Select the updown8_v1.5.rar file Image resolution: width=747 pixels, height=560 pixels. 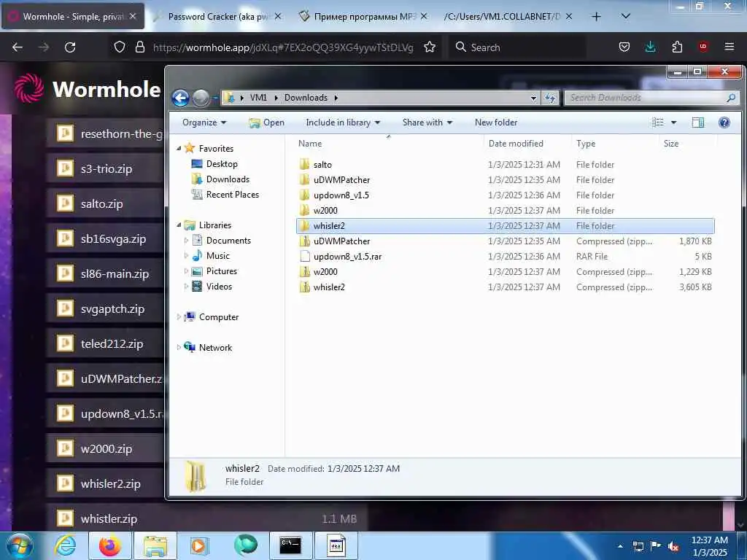(505, 256)
